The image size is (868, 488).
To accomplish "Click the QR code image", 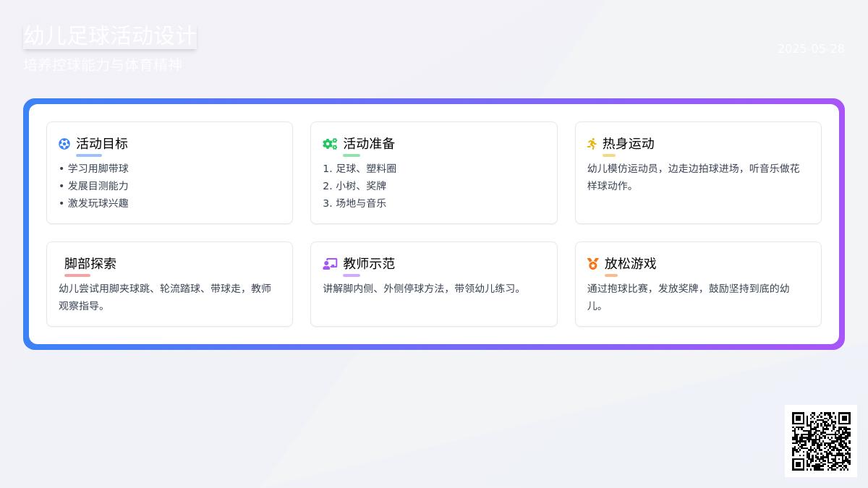I will pyautogui.click(x=821, y=441).
